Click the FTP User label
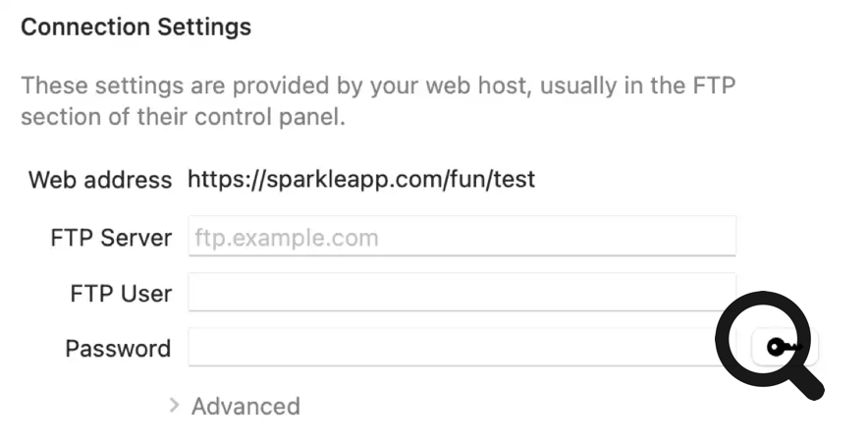Screen dimensions: 868x444 121,293
